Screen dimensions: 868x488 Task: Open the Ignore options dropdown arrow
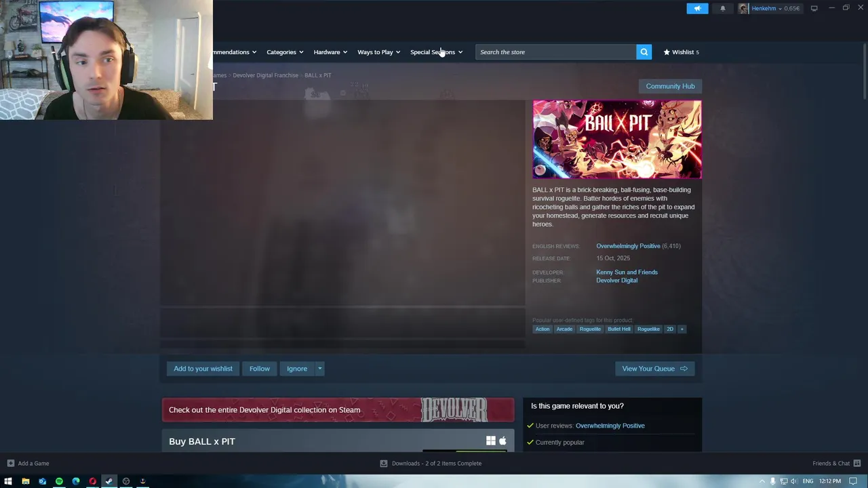point(319,369)
